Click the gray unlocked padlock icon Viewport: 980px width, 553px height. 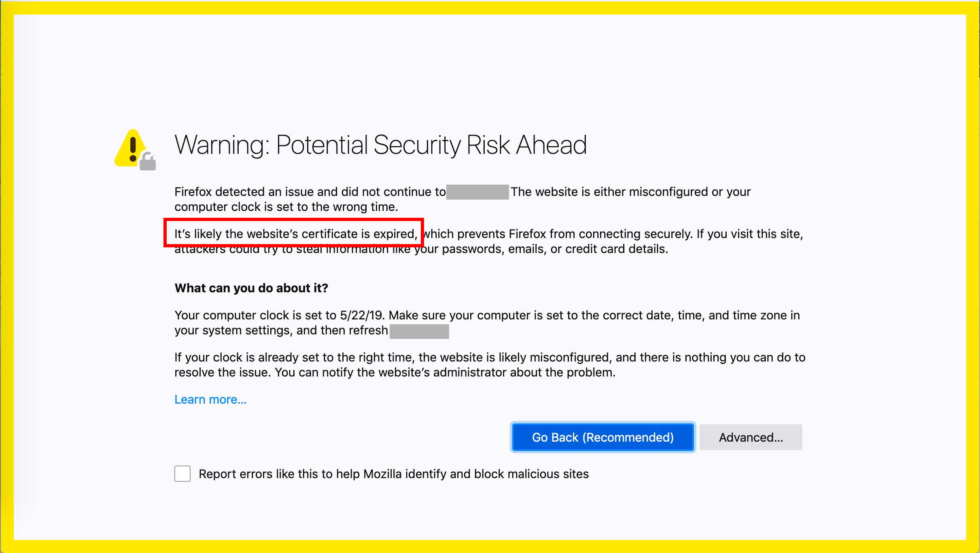148,161
